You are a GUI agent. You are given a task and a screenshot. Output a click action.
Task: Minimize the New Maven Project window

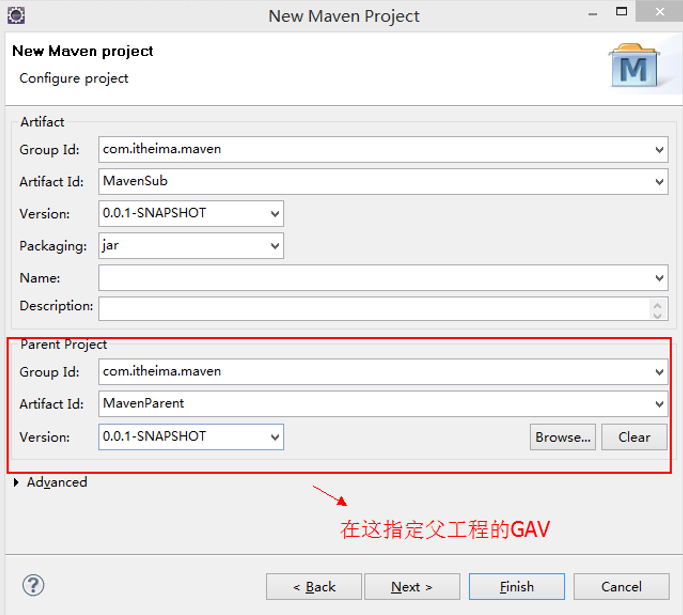coord(592,13)
